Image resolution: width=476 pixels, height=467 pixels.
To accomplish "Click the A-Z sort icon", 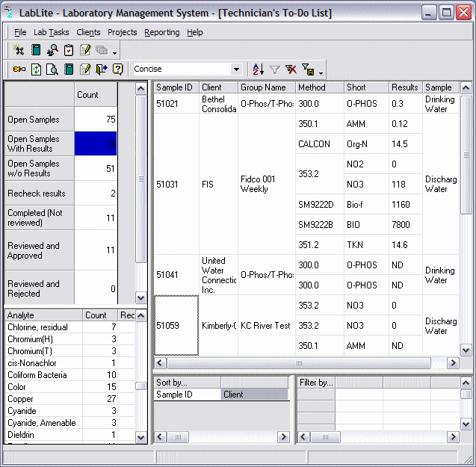I will point(259,69).
